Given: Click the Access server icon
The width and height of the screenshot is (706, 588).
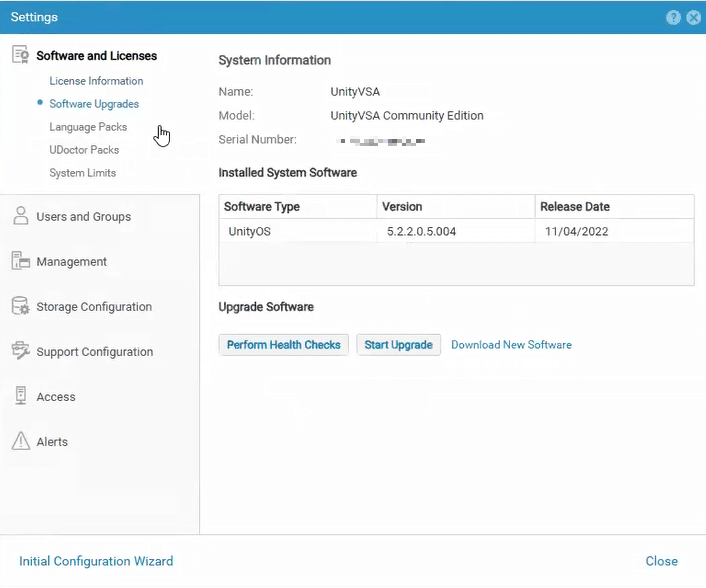Looking at the screenshot, I should pyautogui.click(x=20, y=396).
